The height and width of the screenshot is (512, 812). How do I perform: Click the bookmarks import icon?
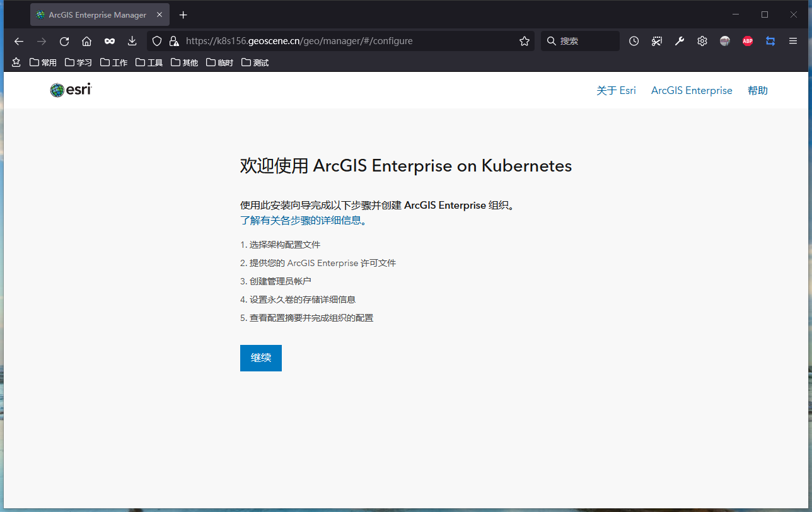[x=16, y=62]
